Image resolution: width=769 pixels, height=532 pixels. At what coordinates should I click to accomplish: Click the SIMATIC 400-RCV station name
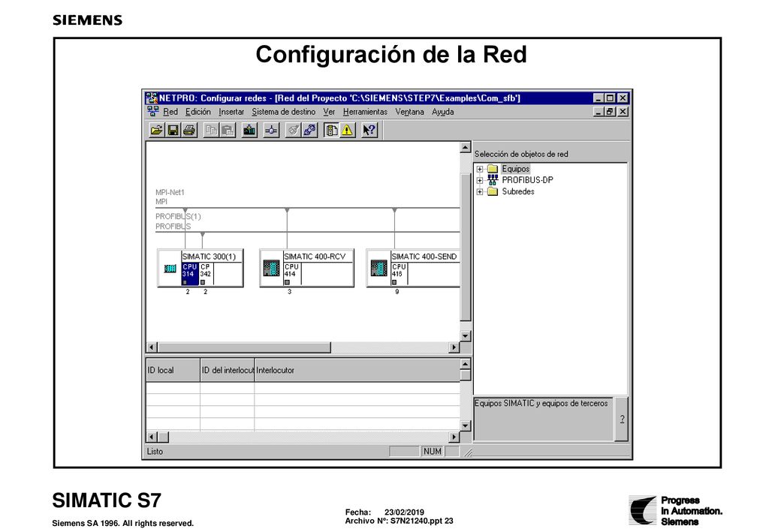[x=315, y=256]
